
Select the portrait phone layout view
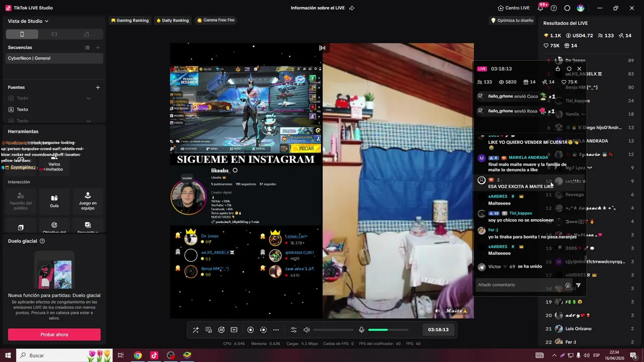click(22, 34)
